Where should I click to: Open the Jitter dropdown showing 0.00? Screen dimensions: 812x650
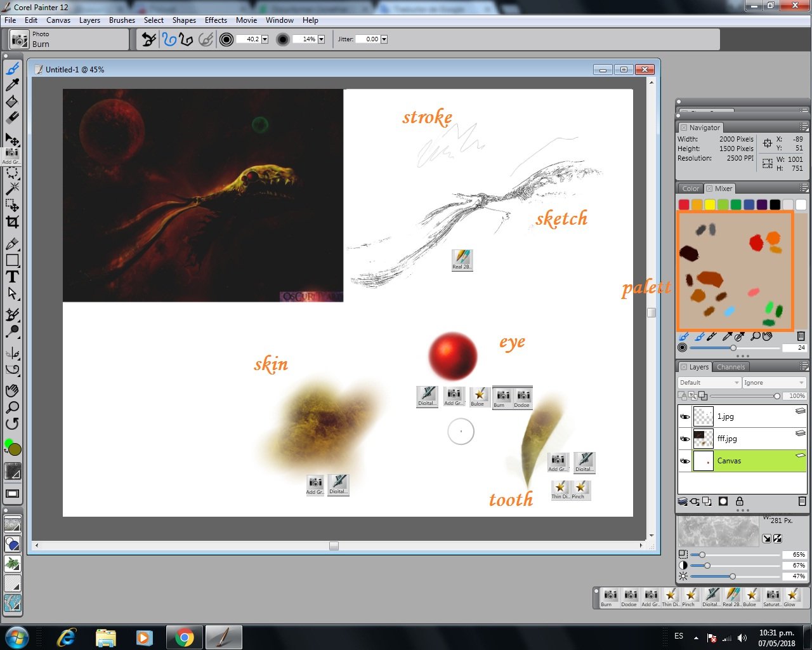(384, 39)
